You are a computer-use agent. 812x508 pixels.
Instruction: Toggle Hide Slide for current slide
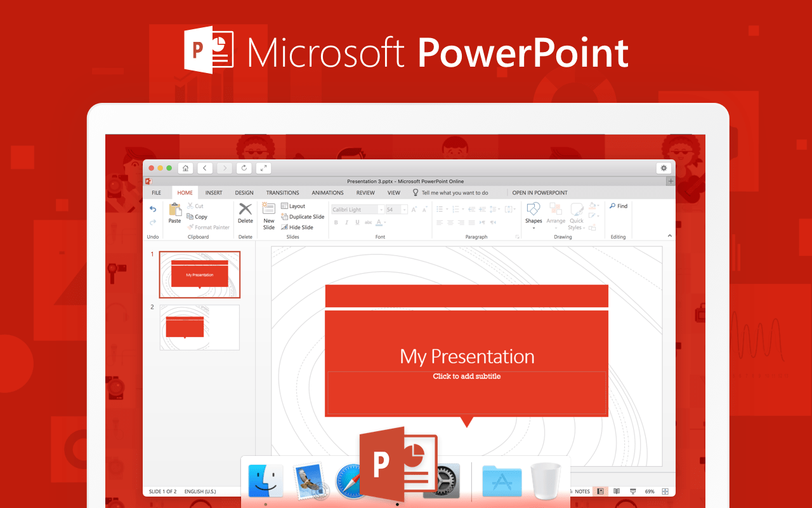[297, 227]
